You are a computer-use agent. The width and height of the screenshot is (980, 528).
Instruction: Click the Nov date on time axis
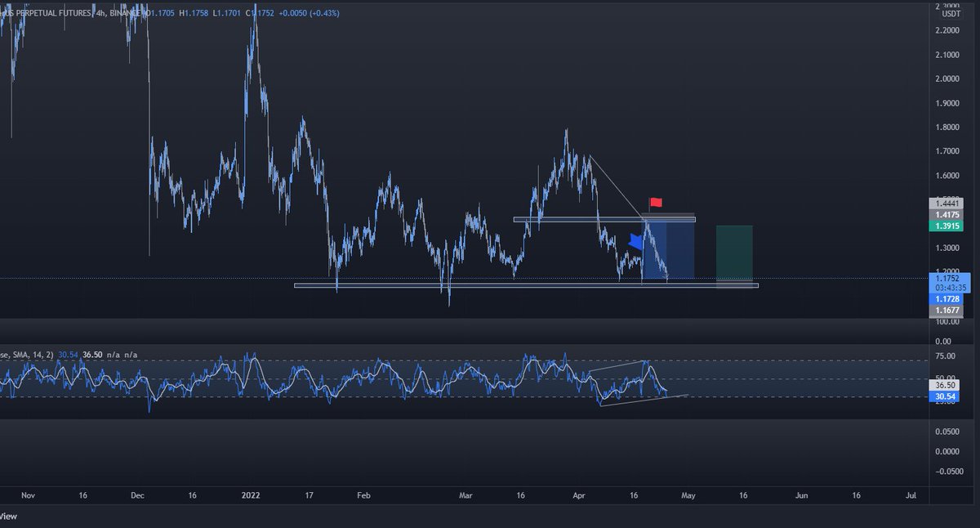point(29,495)
